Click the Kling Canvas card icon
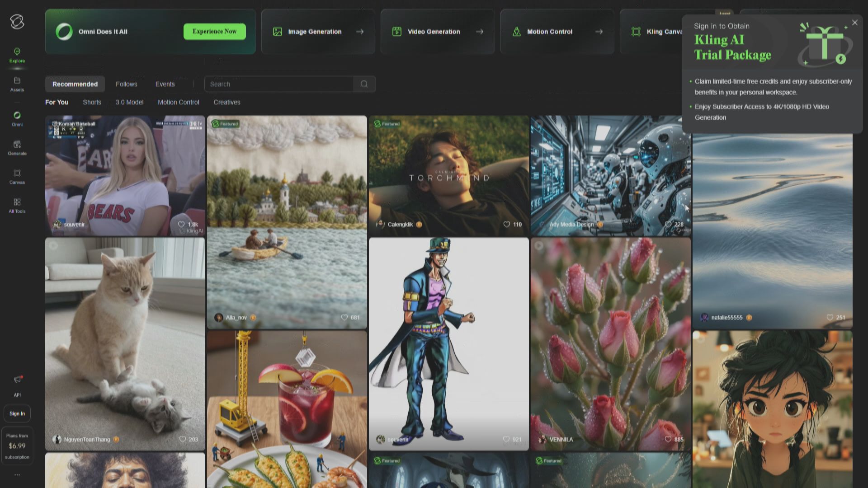This screenshot has height=488, width=868. [x=636, y=32]
